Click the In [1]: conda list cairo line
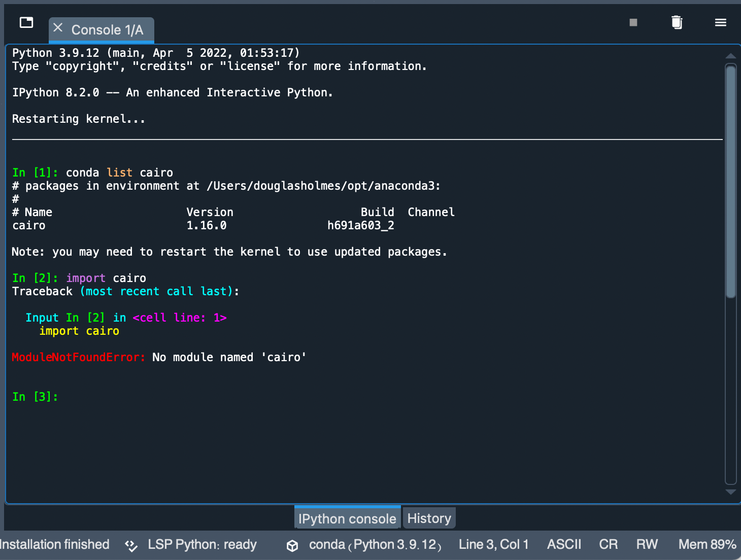Image resolution: width=741 pixels, height=560 pixels. pyautogui.click(x=92, y=172)
